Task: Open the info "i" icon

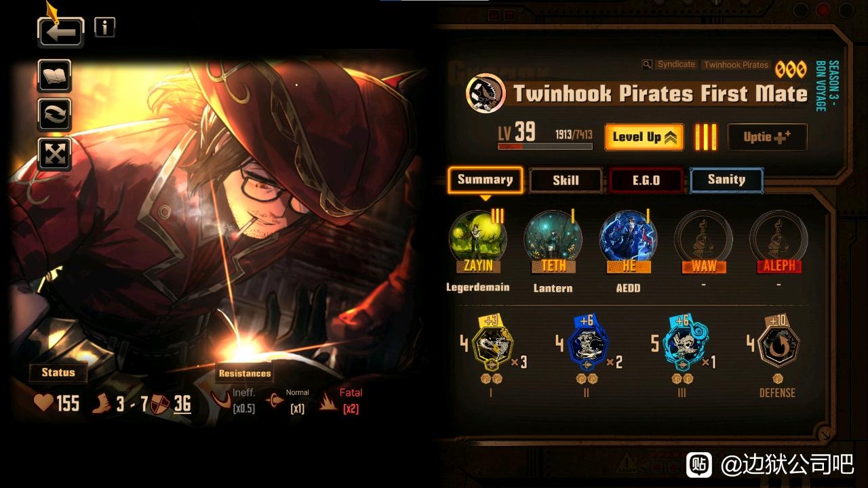Action: pyautogui.click(x=104, y=27)
